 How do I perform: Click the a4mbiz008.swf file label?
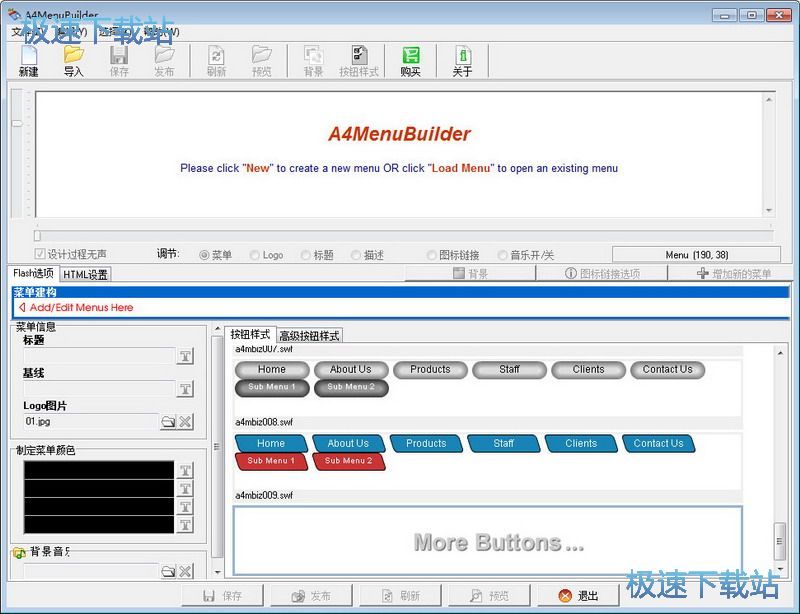(264, 422)
